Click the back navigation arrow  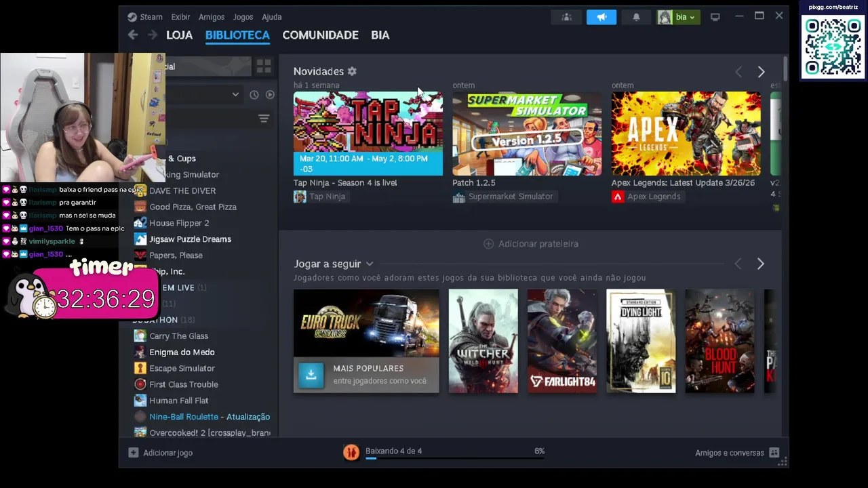[x=133, y=35]
